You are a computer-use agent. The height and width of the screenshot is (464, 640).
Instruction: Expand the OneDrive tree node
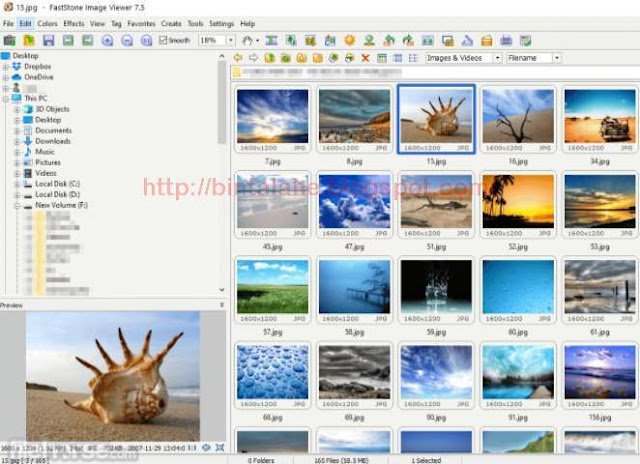(6, 77)
